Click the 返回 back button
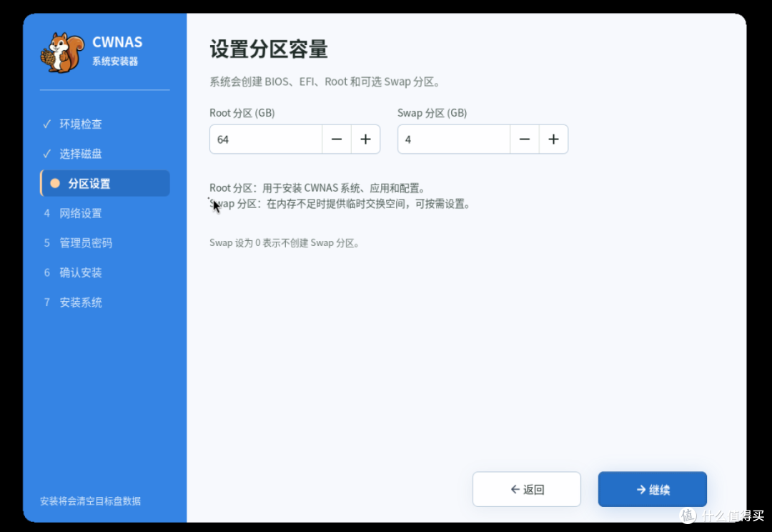 pyautogui.click(x=527, y=489)
